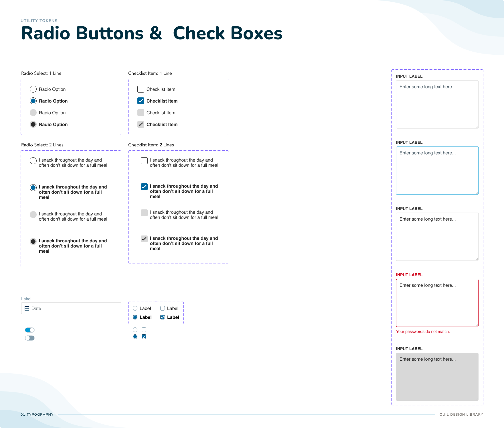
Task: Click the gray checkmark single-line Checklist Item
Action: click(141, 124)
